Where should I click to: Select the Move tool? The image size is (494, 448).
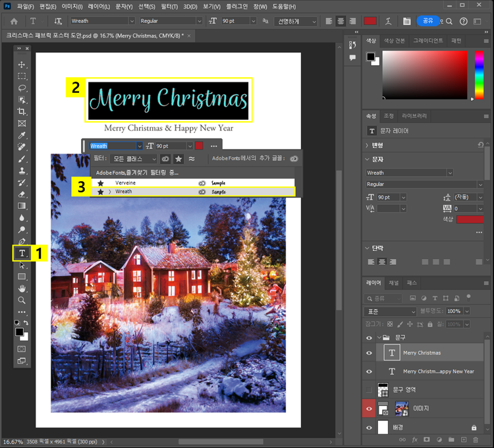(x=22, y=65)
